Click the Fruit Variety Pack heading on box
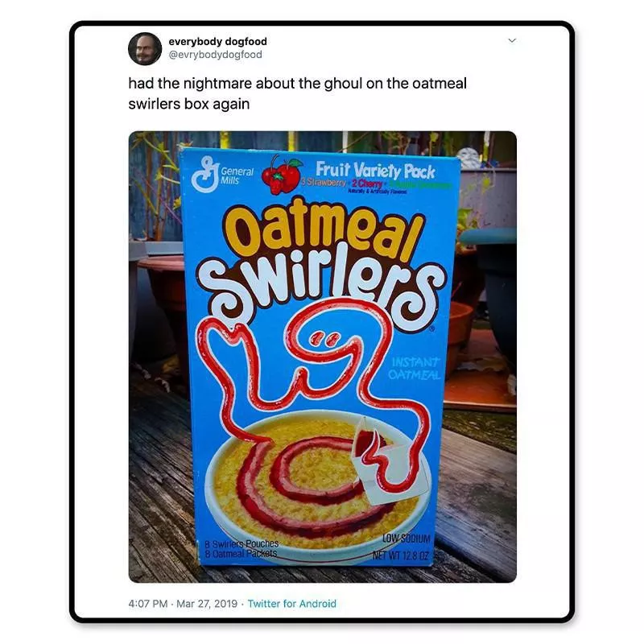 tap(375, 169)
